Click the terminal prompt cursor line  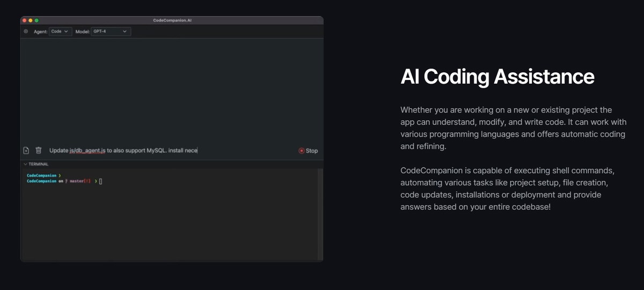64,181
